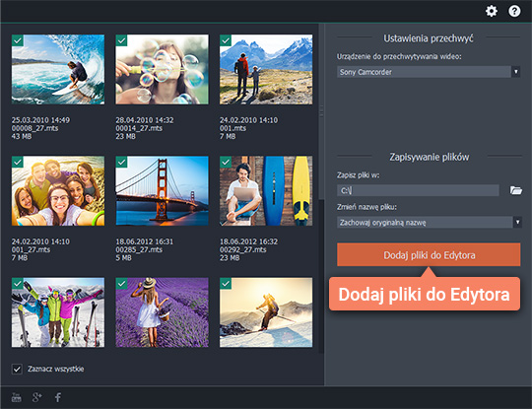Screen dimensions: 532x409
Task: Select the mountain hikers 001.mts thumbnail
Action: click(266, 70)
